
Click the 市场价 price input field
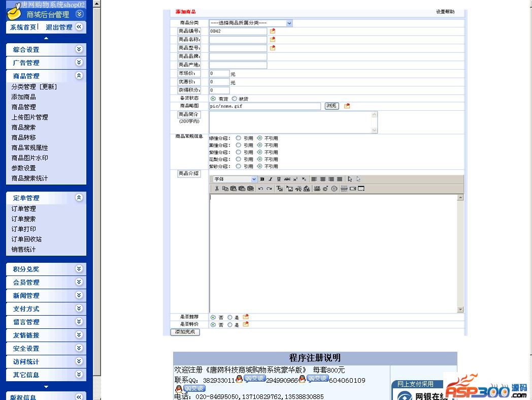(219, 73)
